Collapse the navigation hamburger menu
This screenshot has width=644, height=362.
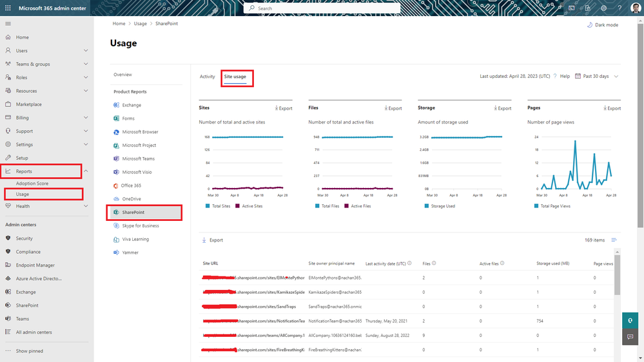coord(8,24)
